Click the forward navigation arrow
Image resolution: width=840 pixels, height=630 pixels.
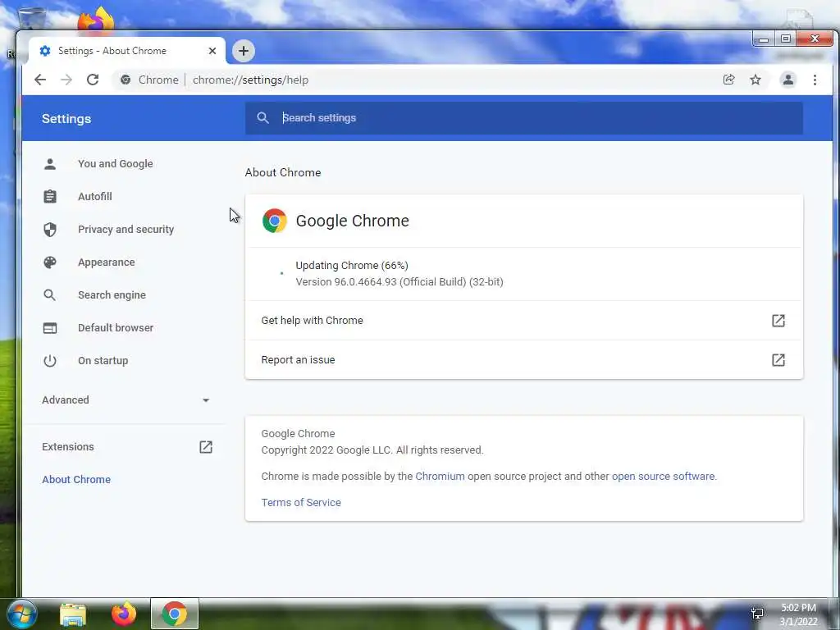pyautogui.click(x=66, y=80)
